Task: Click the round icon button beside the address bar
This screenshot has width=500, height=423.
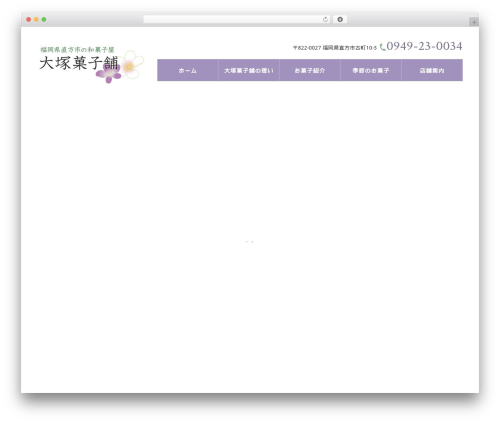Action: point(340,20)
